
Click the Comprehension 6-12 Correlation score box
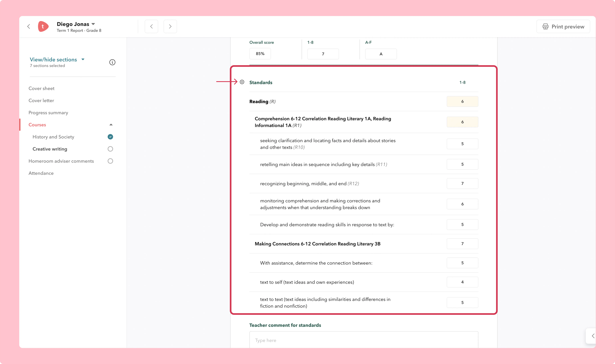point(463,122)
